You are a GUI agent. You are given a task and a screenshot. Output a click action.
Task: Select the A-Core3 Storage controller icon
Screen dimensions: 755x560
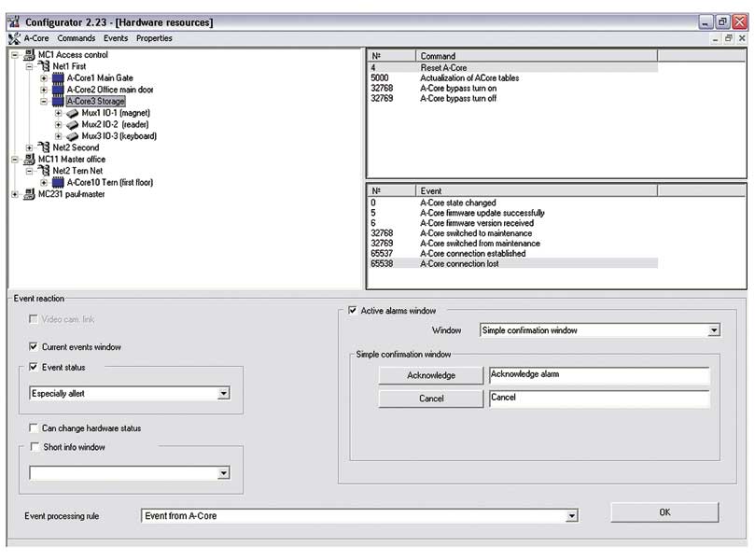pyautogui.click(x=58, y=101)
